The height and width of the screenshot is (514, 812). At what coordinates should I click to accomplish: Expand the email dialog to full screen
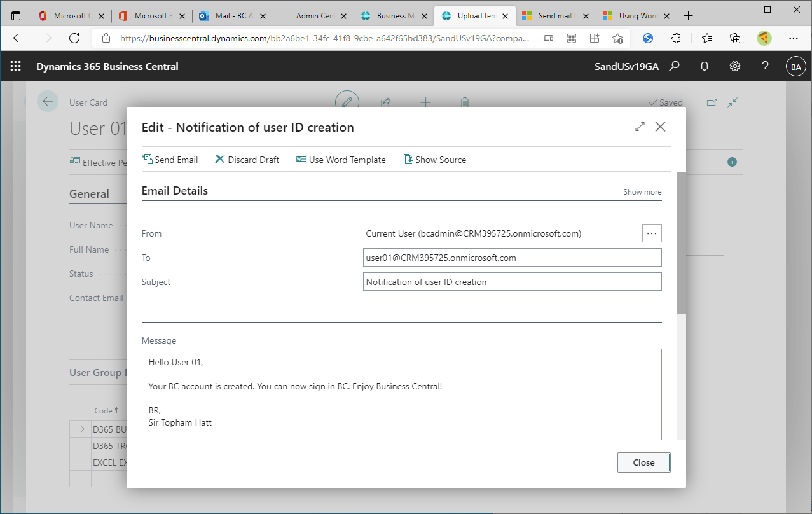(640, 127)
